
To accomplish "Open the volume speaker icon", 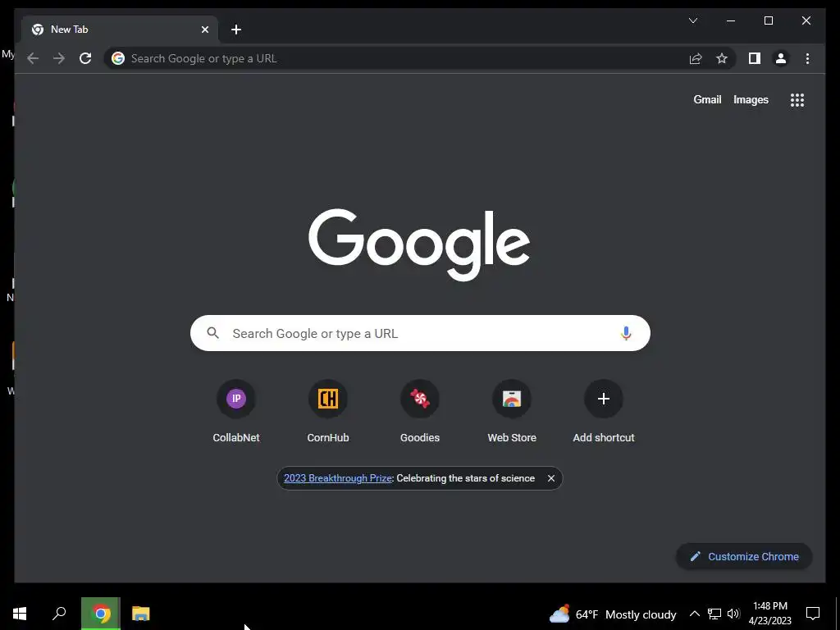I will click(x=733, y=614).
